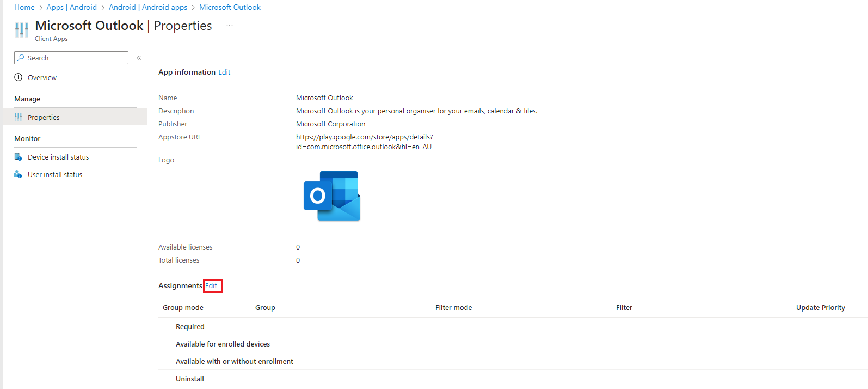Navigate to Android | Android apps breadcrumb
This screenshot has height=389, width=868.
tap(148, 7)
